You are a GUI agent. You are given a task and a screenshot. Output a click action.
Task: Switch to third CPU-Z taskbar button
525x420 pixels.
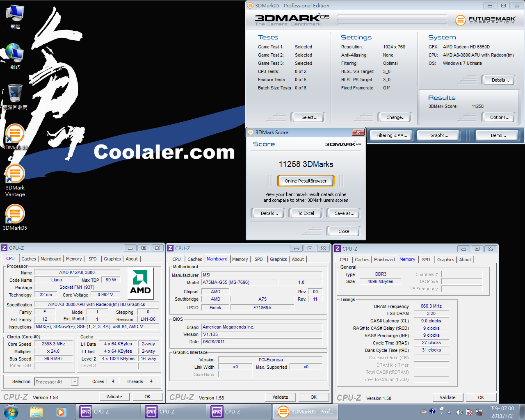point(239,412)
